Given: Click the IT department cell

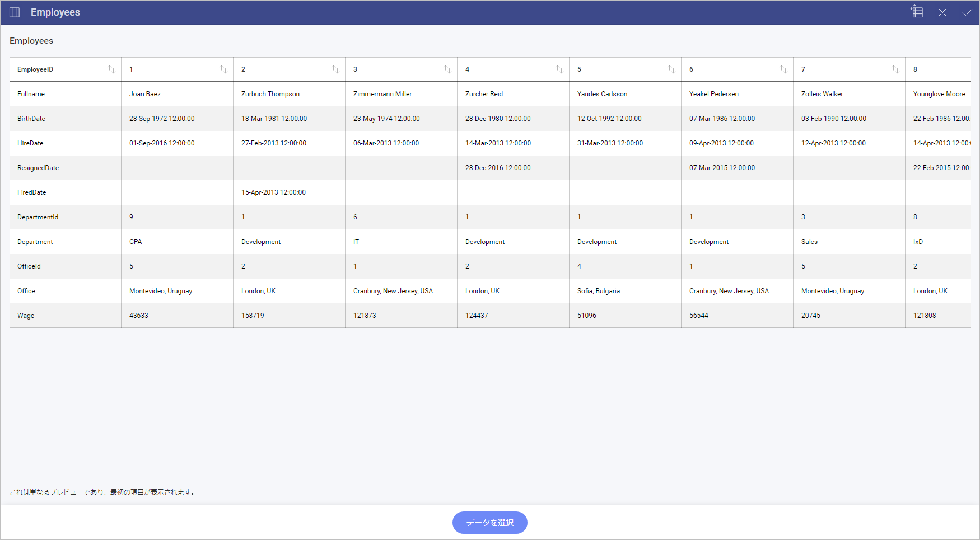Looking at the screenshot, I should [402, 242].
